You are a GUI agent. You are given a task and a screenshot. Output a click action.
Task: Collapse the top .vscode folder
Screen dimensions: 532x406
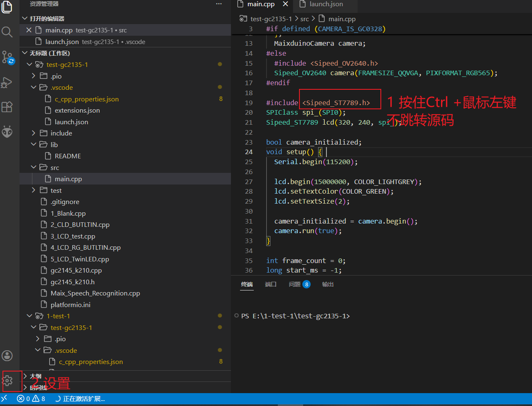pos(125,88)
